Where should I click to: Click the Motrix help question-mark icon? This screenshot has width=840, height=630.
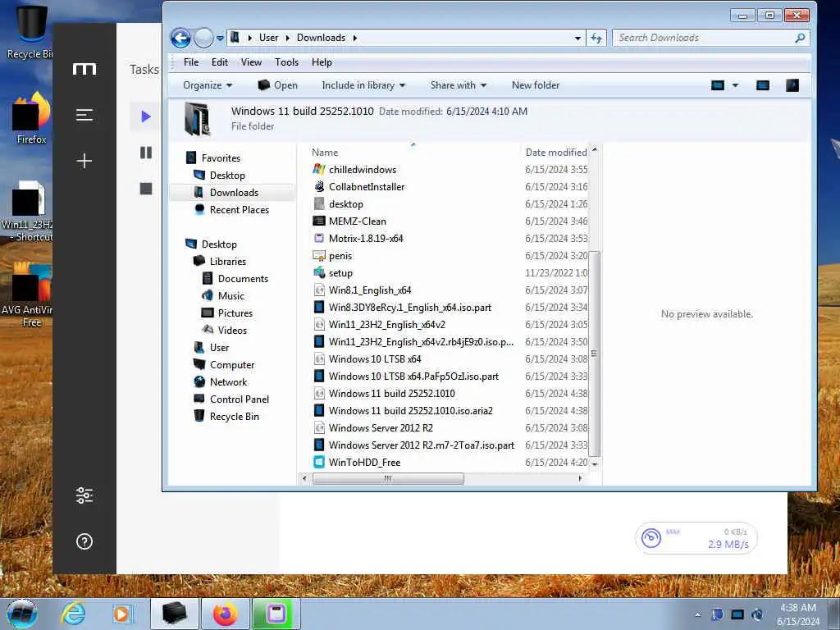coord(84,541)
